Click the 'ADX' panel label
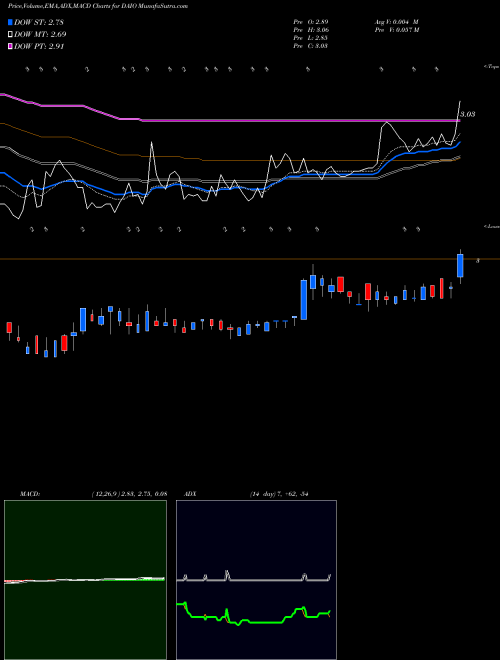This screenshot has width=500, height=660. click(190, 494)
